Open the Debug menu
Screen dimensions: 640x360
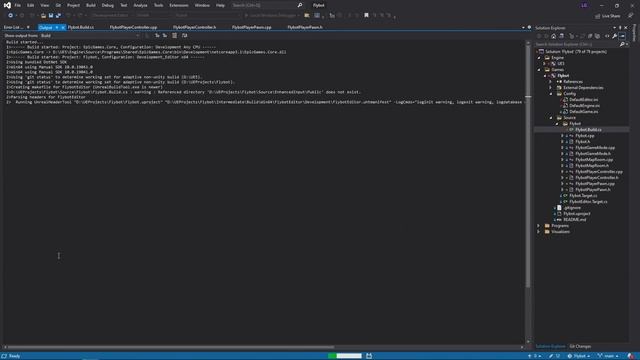pyautogui.click(x=108, y=5)
